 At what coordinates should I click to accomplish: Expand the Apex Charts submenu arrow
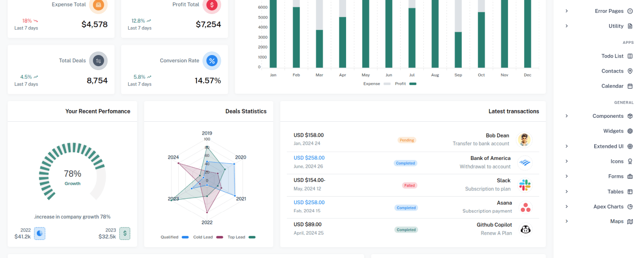(567, 206)
